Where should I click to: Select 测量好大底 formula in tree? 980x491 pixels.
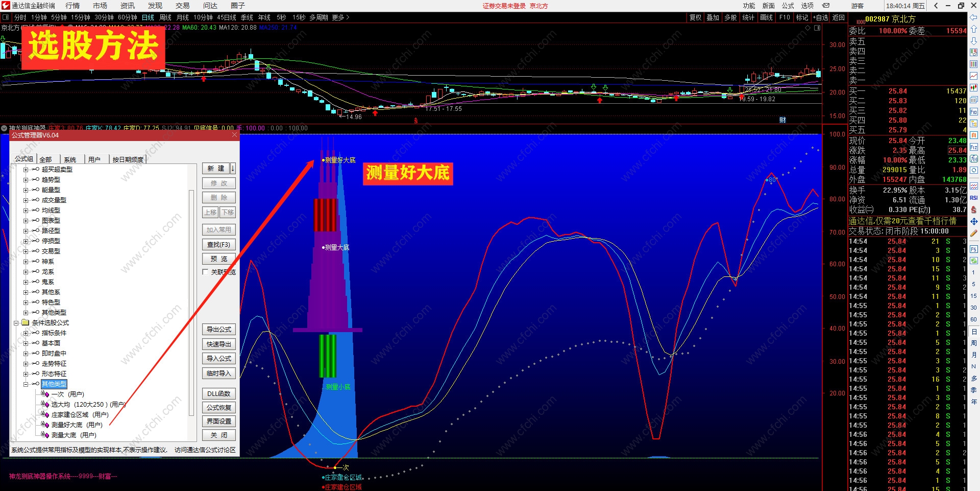(x=77, y=425)
